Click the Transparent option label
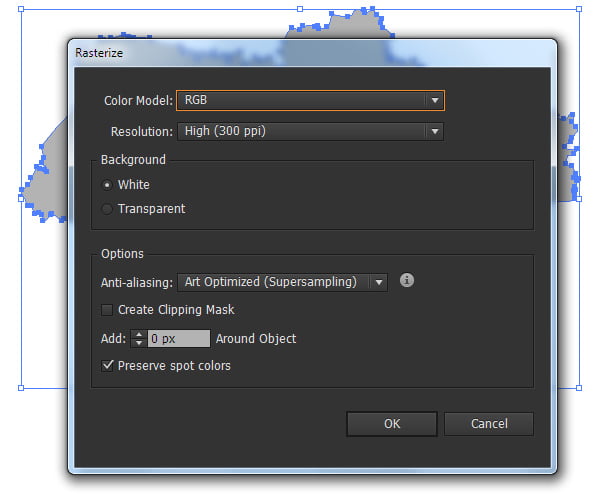Viewport: 600px width, 499px height. pos(152,209)
